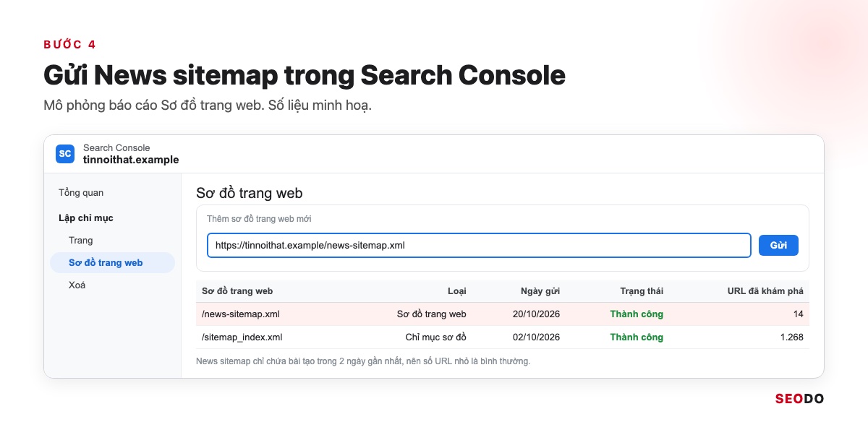Click the Sơ đồ trang web column header
This screenshot has height=422, width=868.
pyautogui.click(x=237, y=291)
